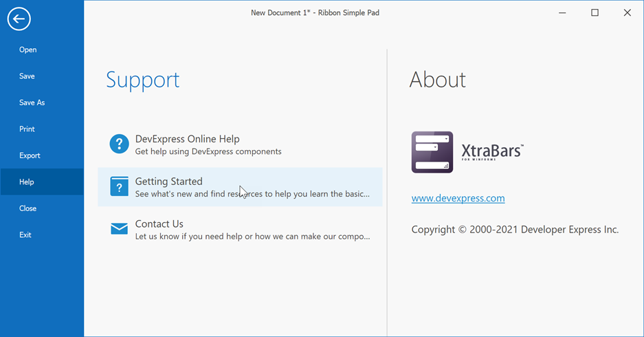Open the Getting Started title

coord(169,182)
